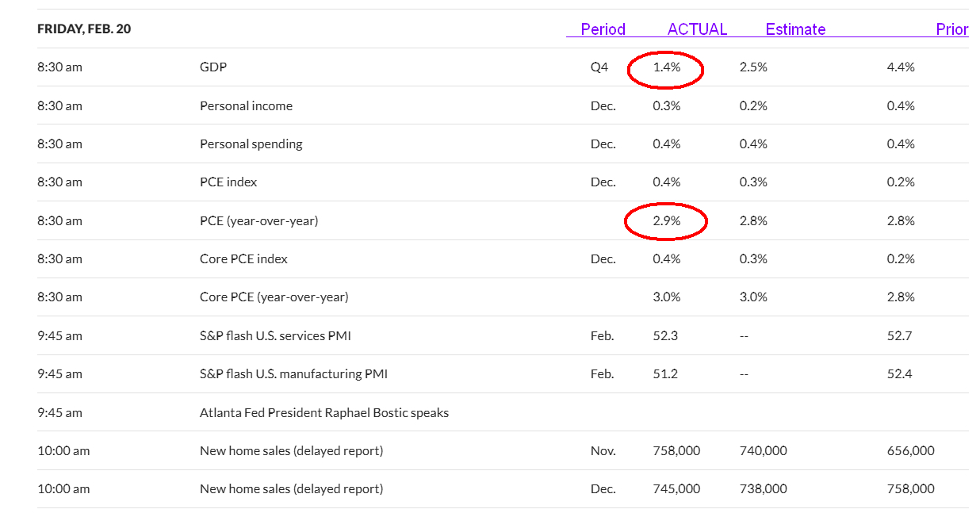980x513 pixels.
Task: Click the Core PCE (year-over-year) label
Action: pos(274,297)
